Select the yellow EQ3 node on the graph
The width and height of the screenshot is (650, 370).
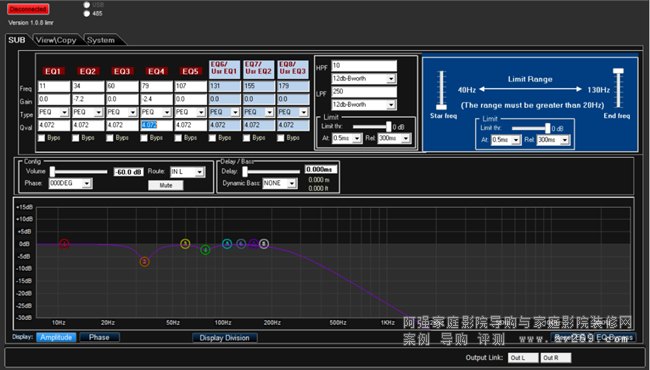185,244
